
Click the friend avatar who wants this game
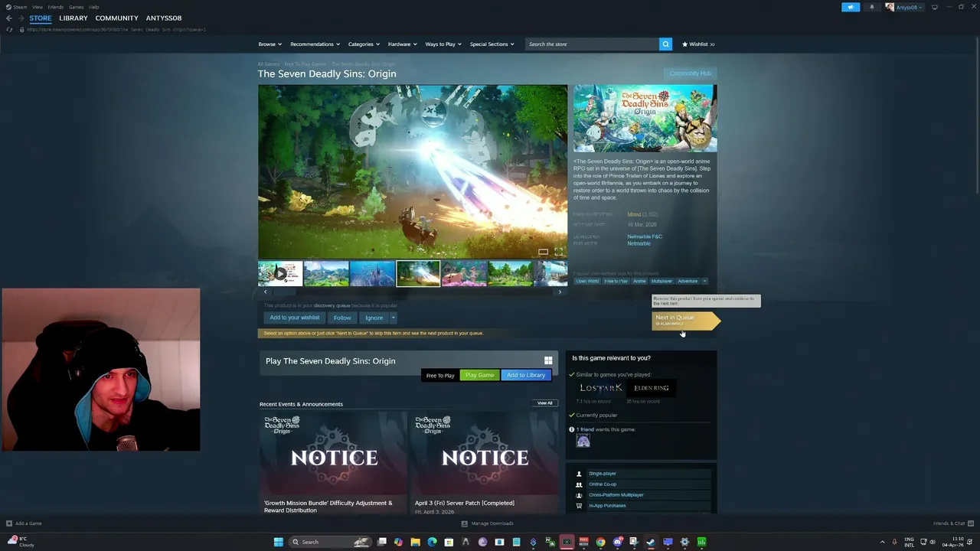(583, 442)
